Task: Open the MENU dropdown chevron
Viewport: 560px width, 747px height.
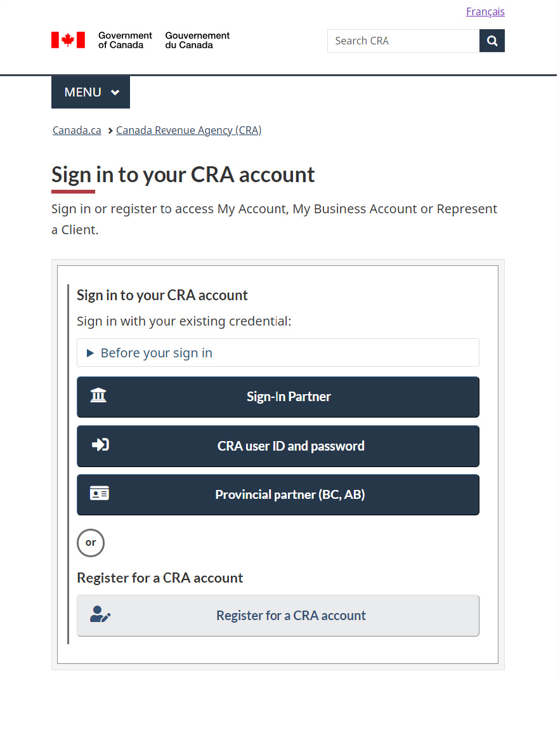Action: [x=115, y=91]
